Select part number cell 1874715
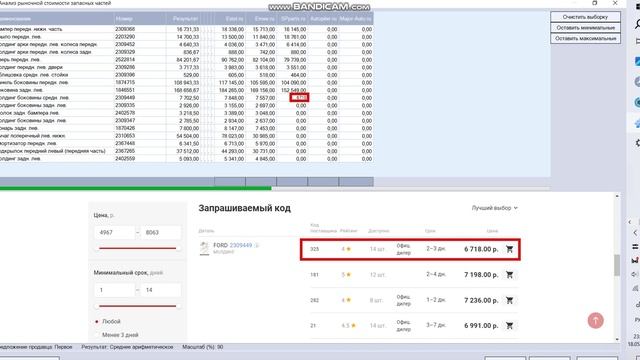This screenshot has height=360, width=640. [x=140, y=82]
